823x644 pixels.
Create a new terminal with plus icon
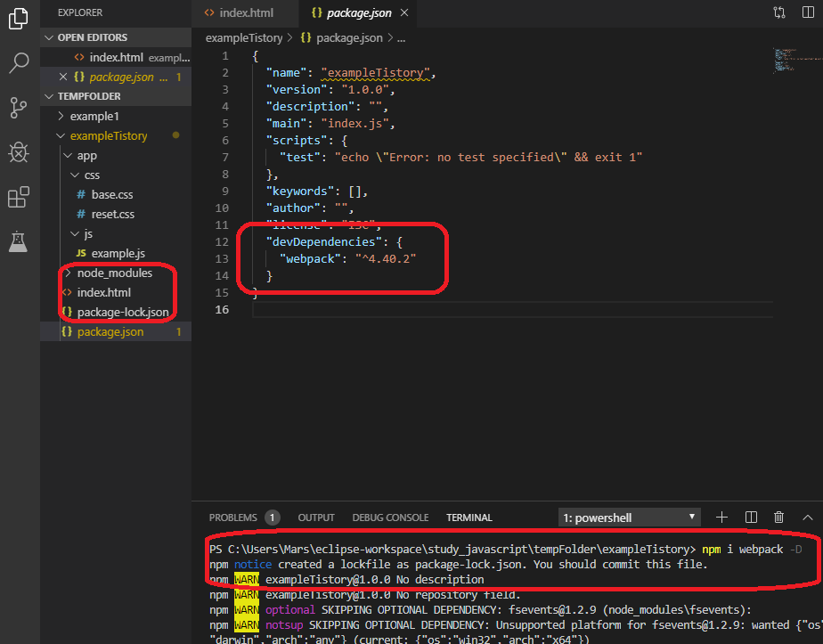[721, 518]
